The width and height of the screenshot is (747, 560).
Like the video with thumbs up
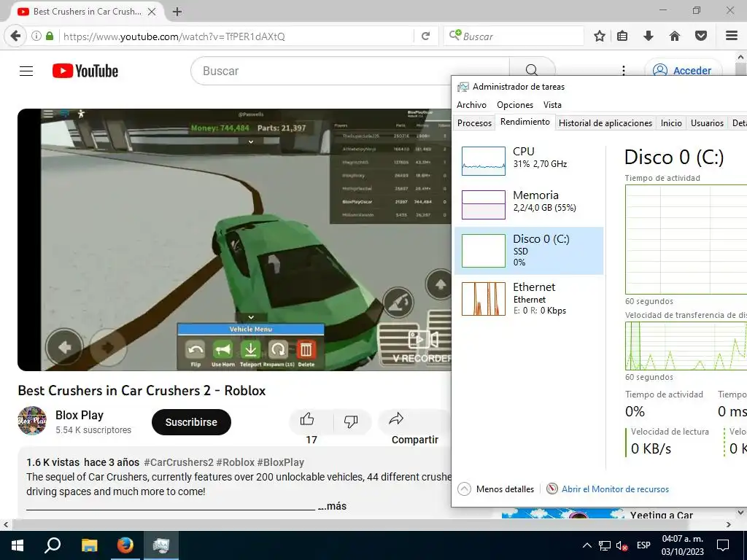pyautogui.click(x=307, y=419)
